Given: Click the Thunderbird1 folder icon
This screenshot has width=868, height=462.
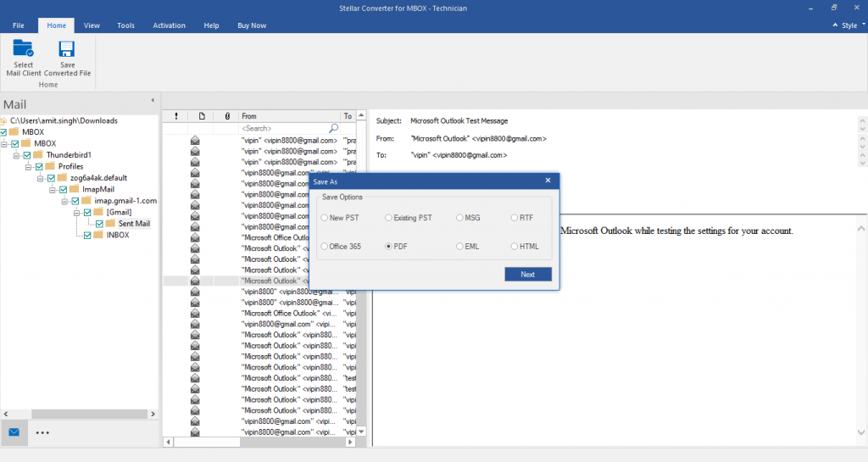Looking at the screenshot, I should pos(38,155).
